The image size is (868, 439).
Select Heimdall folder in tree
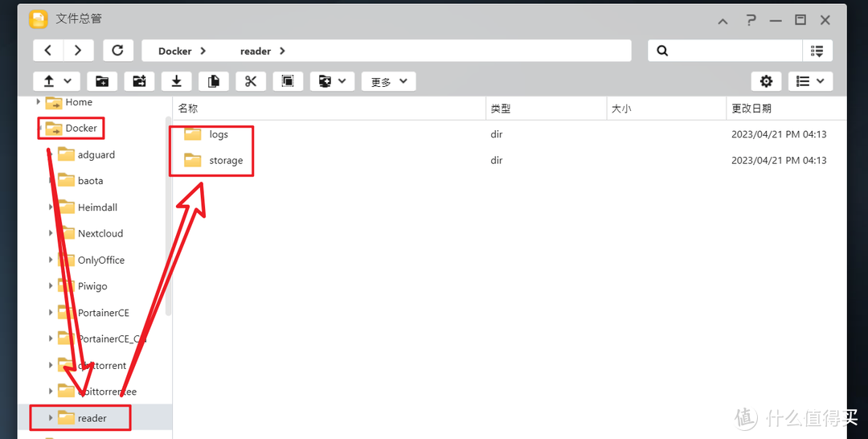97,207
